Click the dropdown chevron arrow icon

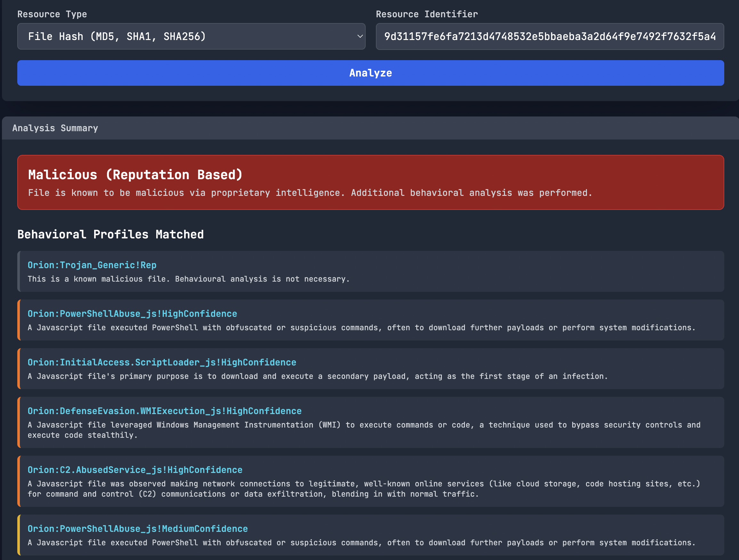(360, 36)
